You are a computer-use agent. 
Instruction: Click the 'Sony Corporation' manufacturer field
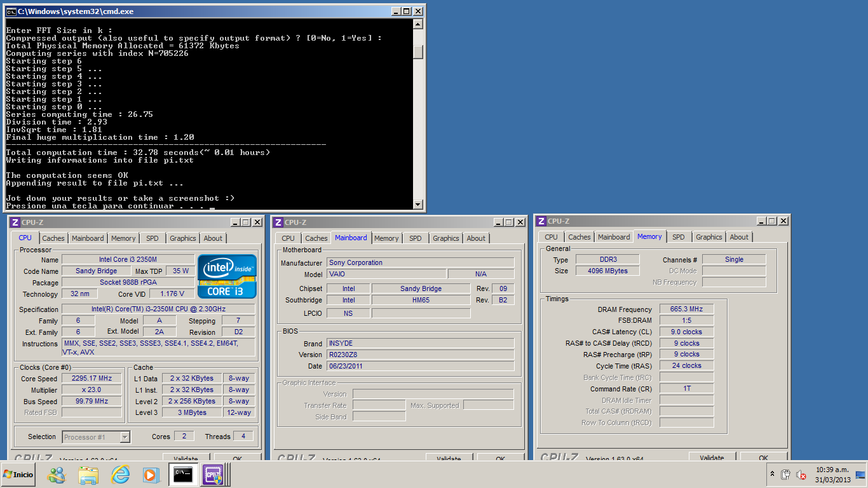(x=420, y=262)
